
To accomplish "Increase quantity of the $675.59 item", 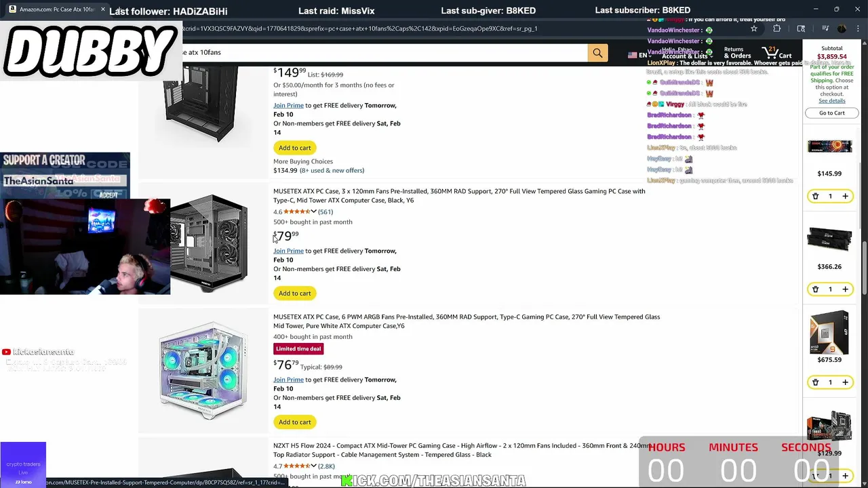I will [x=845, y=382].
